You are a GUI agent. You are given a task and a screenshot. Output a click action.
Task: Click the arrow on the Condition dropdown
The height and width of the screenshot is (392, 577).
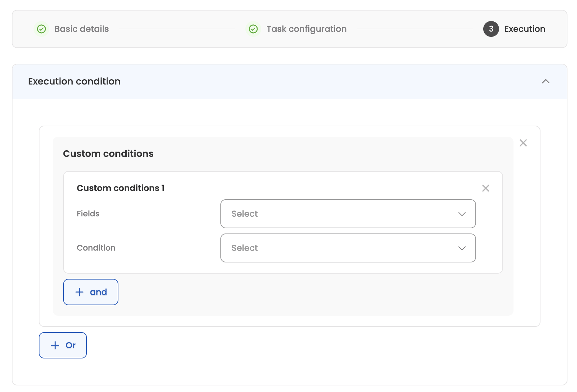point(462,248)
